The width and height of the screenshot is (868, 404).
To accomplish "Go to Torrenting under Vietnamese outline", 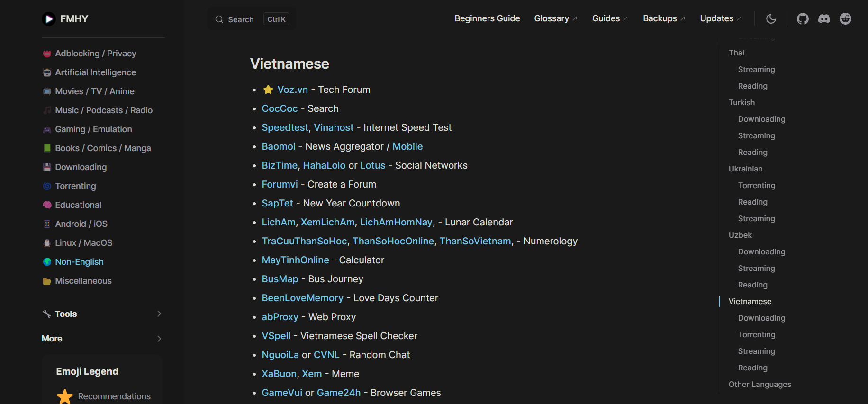I will 757,334.
